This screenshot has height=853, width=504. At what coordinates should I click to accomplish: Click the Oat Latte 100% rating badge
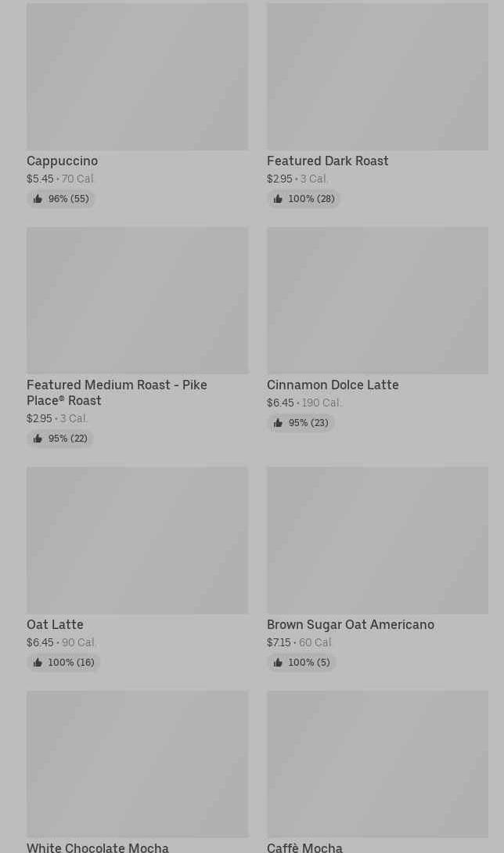(x=63, y=663)
